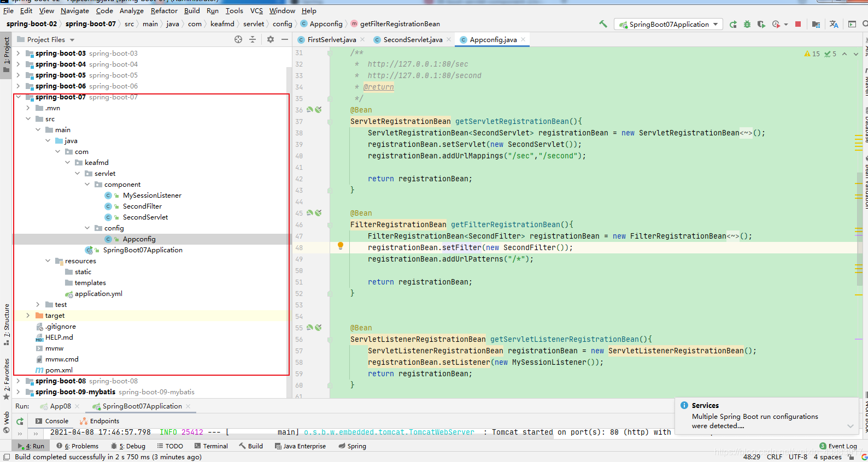Select application.yml in the project tree
Viewport: 868px width, 462px height.
98,294
